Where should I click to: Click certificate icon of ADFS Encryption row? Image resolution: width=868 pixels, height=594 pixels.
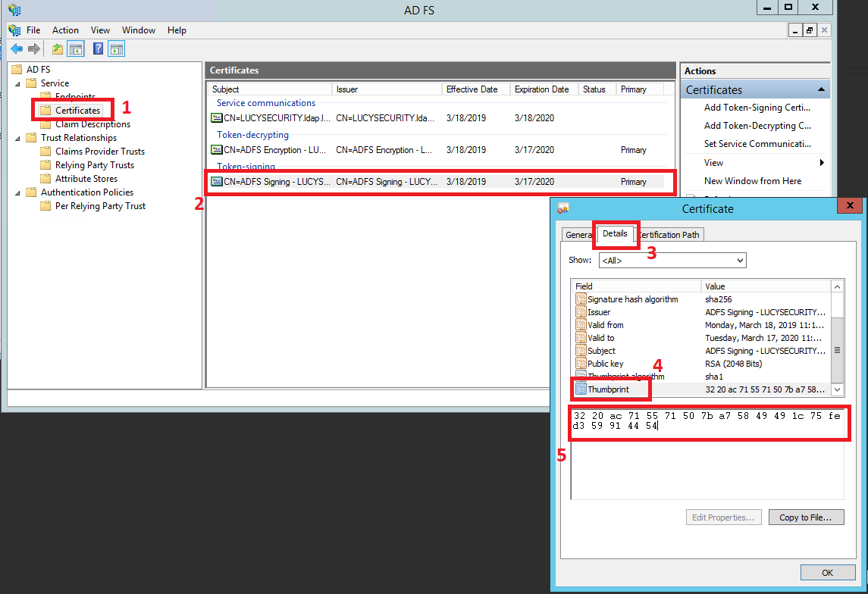click(217, 149)
